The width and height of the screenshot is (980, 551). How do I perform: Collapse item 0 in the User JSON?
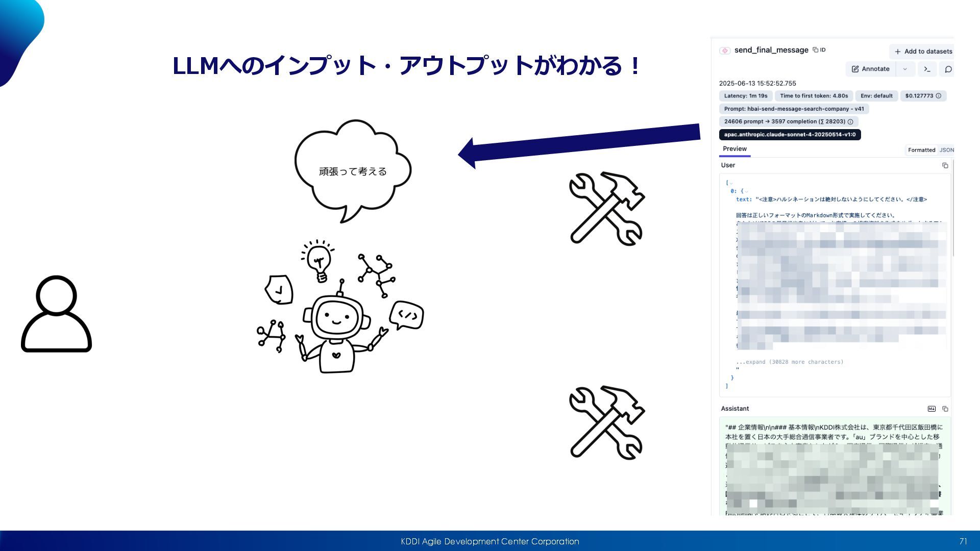click(746, 191)
